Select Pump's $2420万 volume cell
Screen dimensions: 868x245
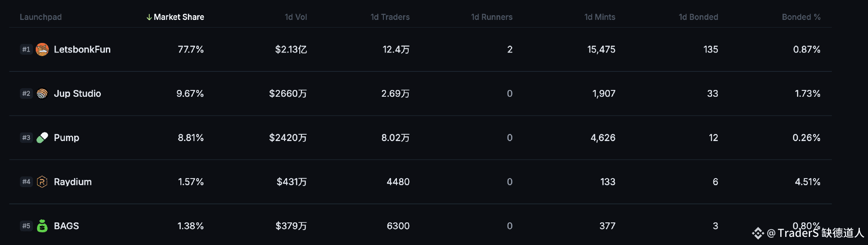[288, 137]
